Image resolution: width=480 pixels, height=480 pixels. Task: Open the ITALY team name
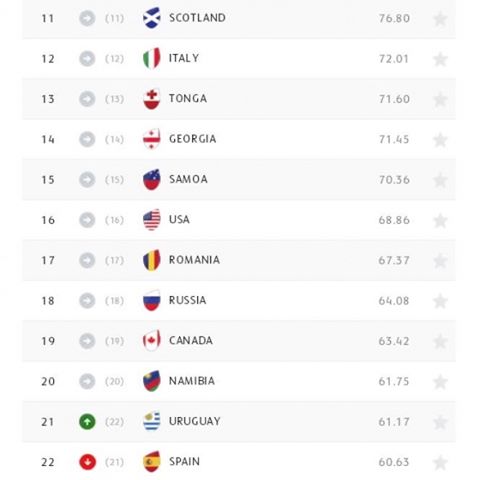[x=184, y=58]
